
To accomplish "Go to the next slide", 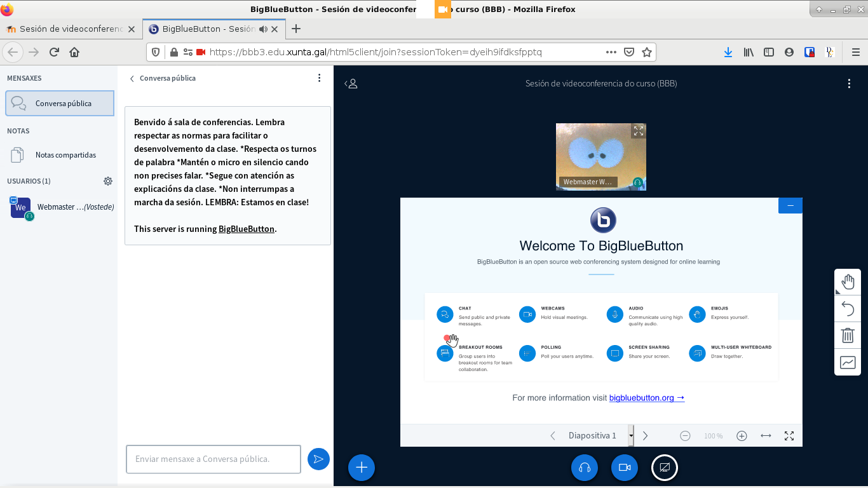I will click(x=646, y=436).
